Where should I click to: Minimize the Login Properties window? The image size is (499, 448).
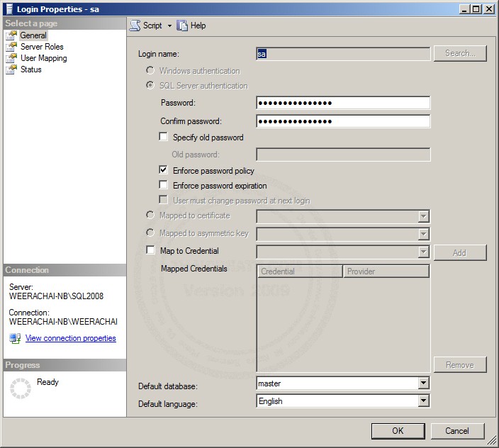click(x=465, y=9)
